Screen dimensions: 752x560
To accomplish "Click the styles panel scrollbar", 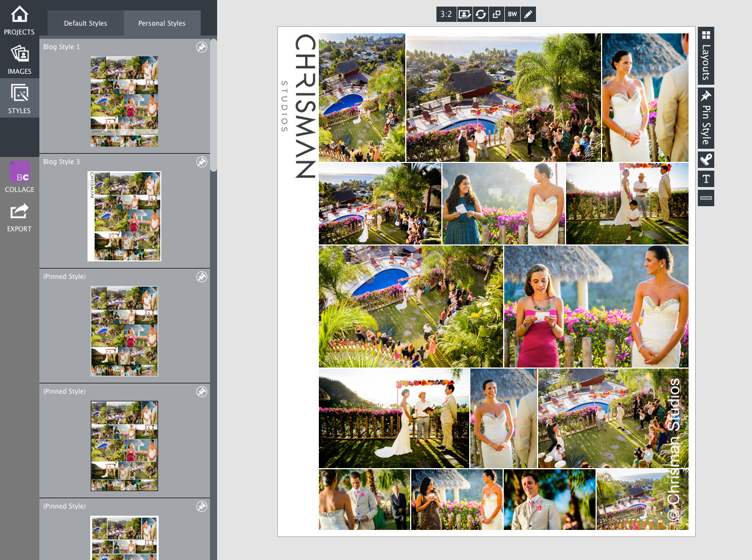I will click(x=213, y=105).
